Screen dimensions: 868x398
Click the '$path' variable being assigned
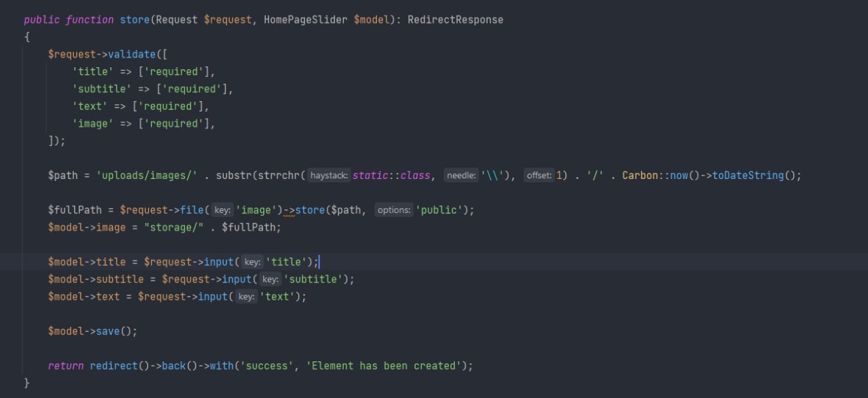coord(63,176)
